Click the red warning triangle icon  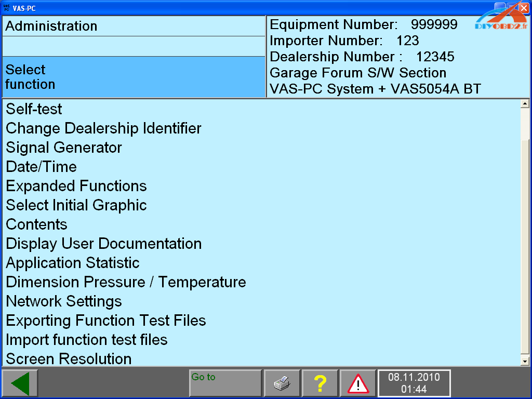coord(358,383)
